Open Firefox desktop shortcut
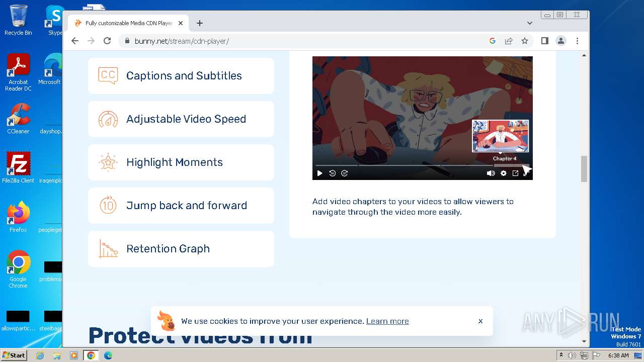 18,217
